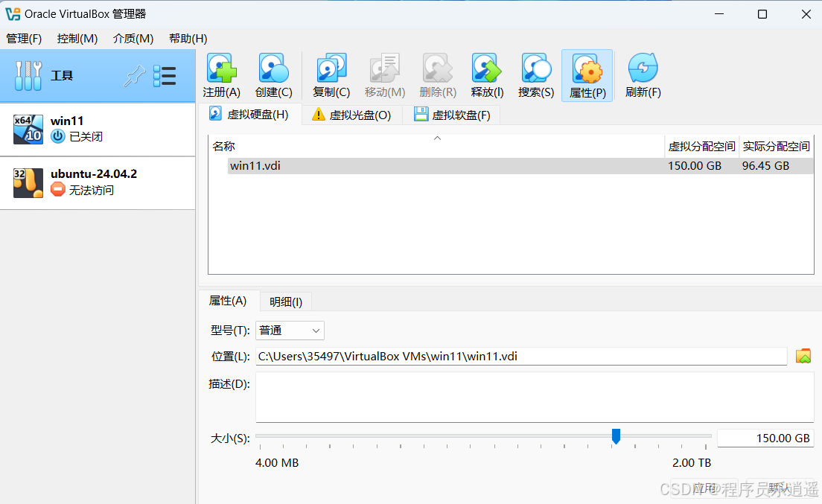Click the 复制(C) copy disk icon
822x504 pixels.
tap(331, 68)
